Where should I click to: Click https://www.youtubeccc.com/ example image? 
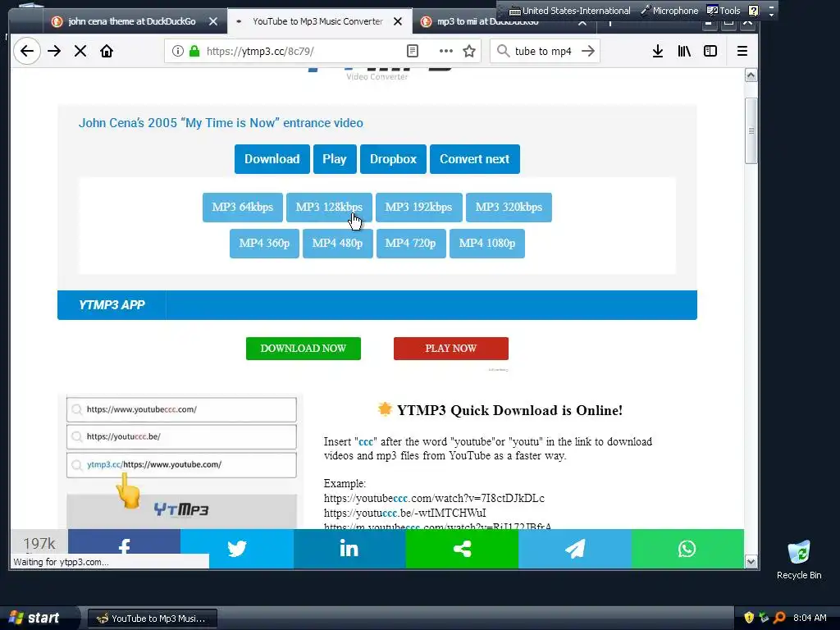coord(181,409)
